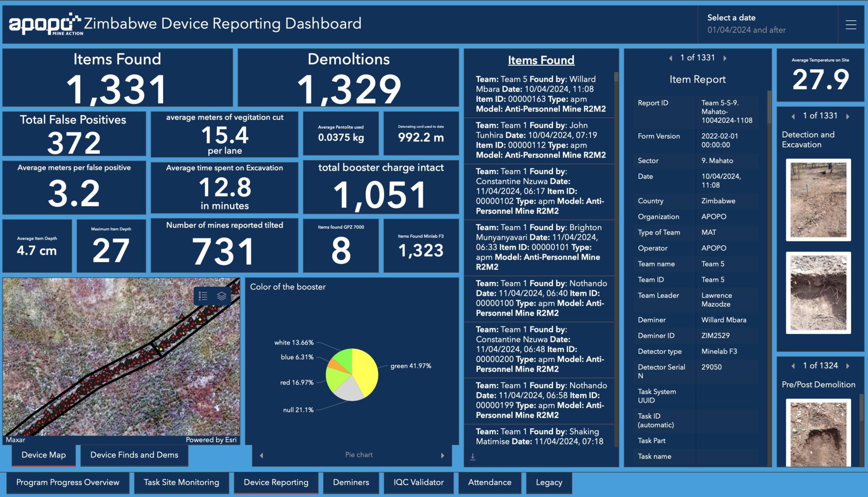Click Average Temperature on Site 27.9
The height and width of the screenshot is (497, 868).
click(x=820, y=75)
